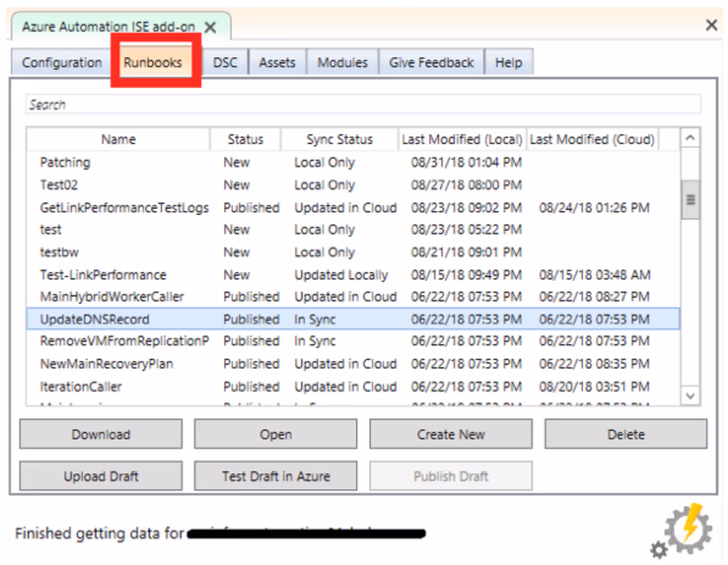Sort by Last Modified (Local) column header

coord(462,139)
